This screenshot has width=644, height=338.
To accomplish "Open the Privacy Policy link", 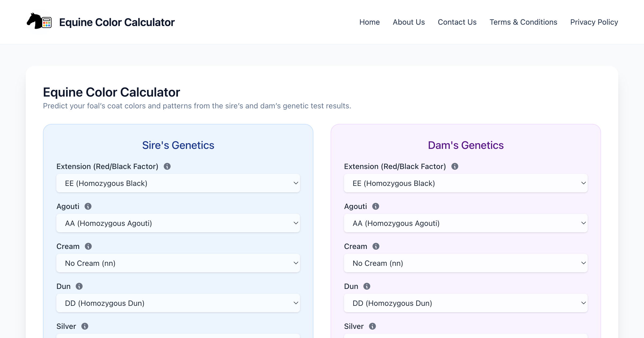I will (x=594, y=22).
